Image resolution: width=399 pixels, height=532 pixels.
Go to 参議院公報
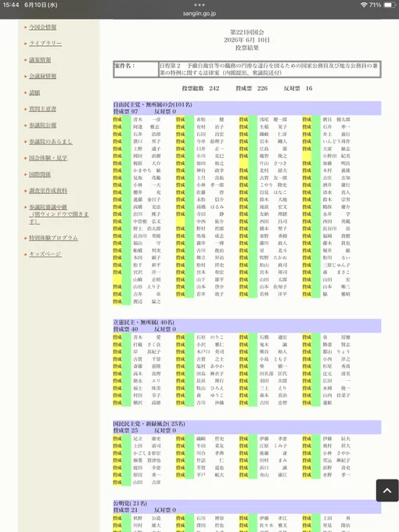pos(43,125)
